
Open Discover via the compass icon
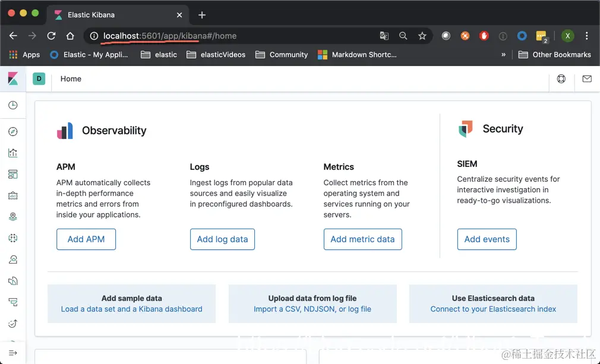tap(12, 132)
